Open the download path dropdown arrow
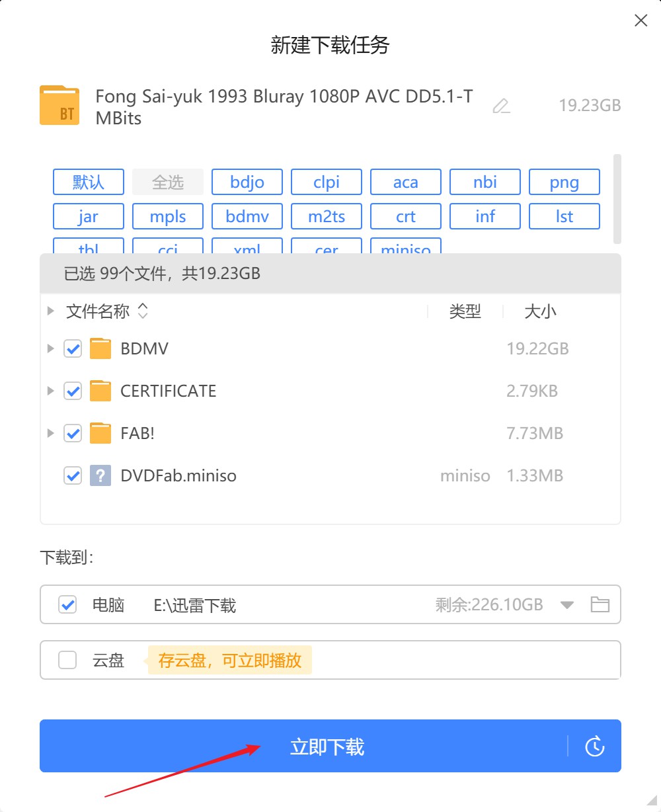661x812 pixels. click(567, 604)
